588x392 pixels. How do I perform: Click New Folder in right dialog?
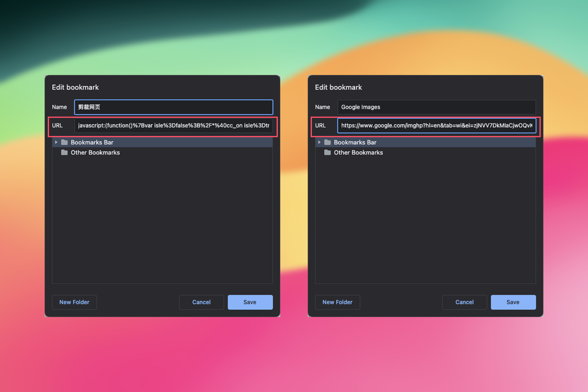click(338, 302)
